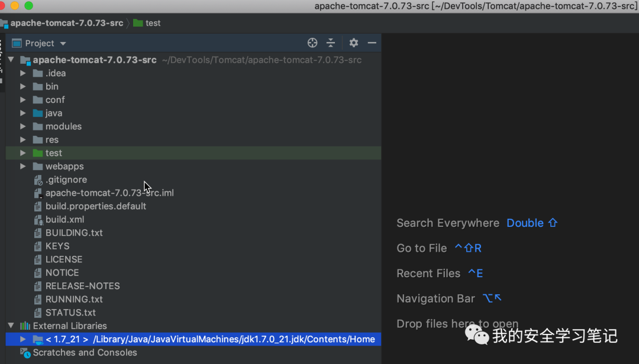This screenshot has width=639, height=364.
Task: Select build.xml in the tree
Action: 65,219
